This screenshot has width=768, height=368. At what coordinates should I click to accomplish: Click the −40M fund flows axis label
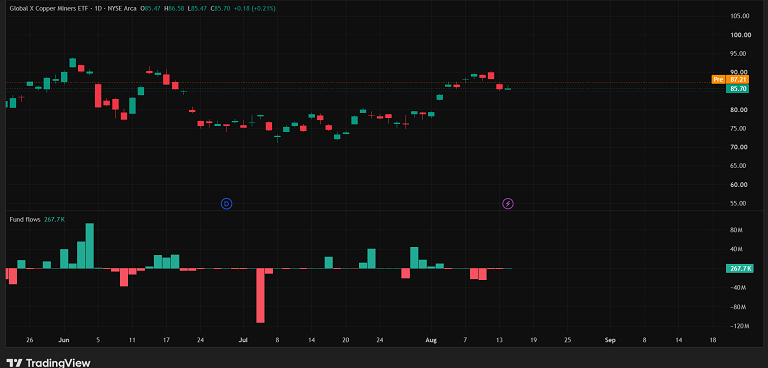(x=738, y=288)
